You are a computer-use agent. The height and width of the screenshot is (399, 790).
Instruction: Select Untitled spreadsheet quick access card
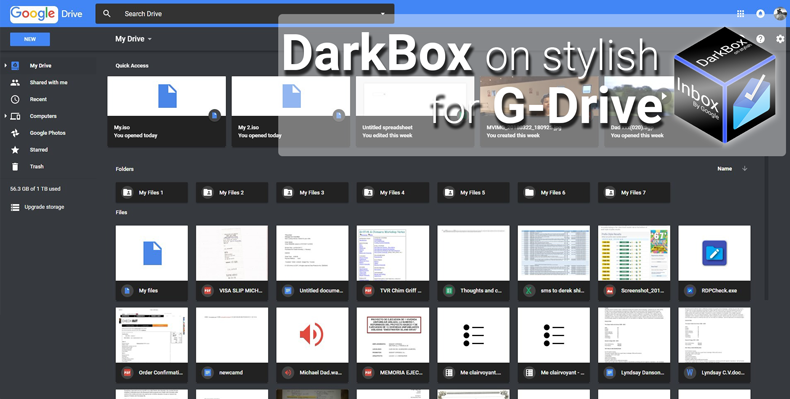415,112
